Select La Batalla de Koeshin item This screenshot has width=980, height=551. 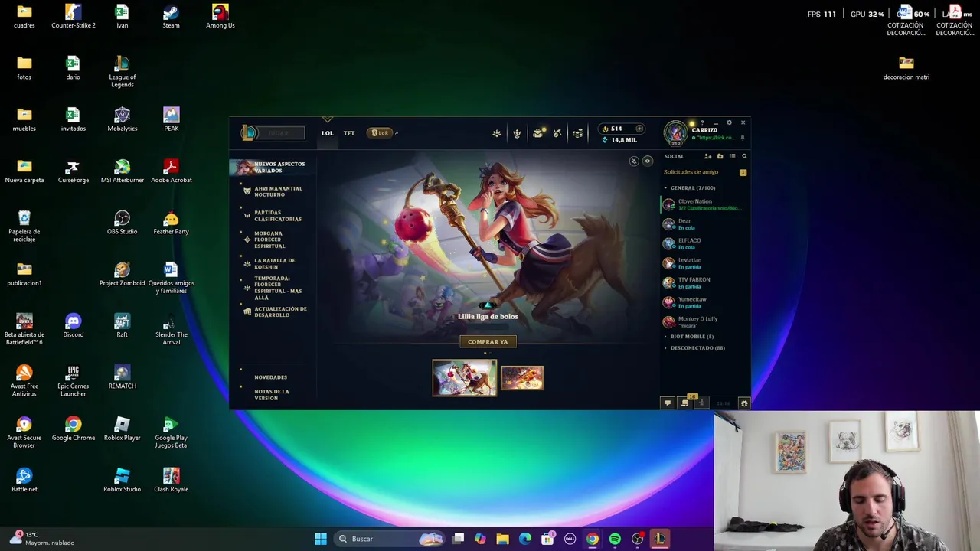click(x=273, y=263)
